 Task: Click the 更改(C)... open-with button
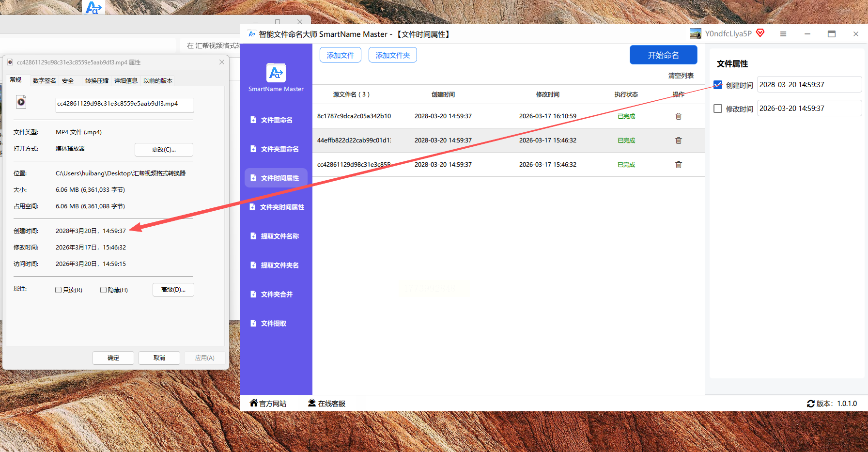click(164, 150)
